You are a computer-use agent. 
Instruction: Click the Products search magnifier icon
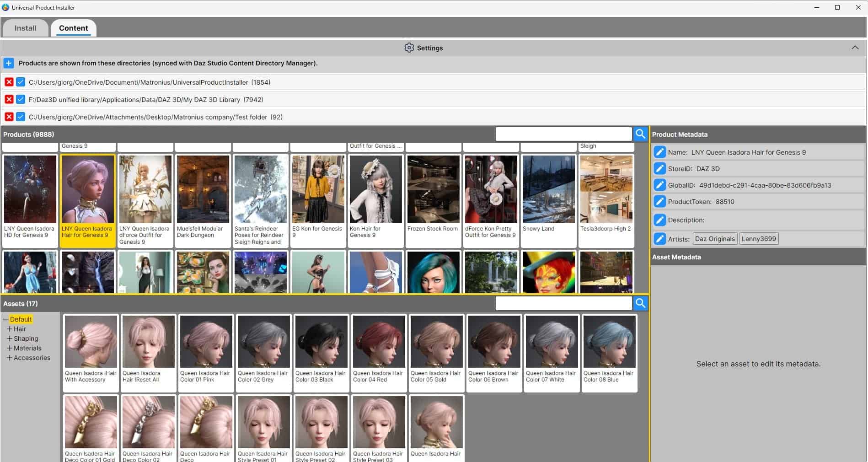click(x=640, y=134)
